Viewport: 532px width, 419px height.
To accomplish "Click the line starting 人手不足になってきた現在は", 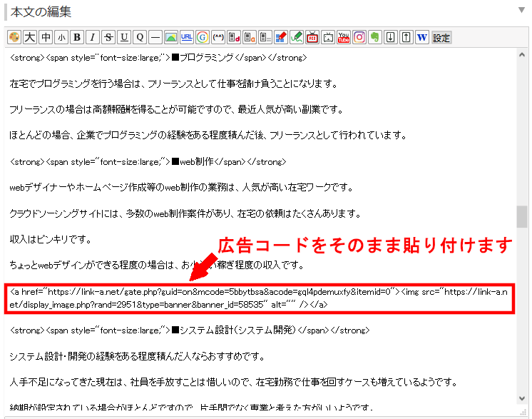I will pos(233,383).
